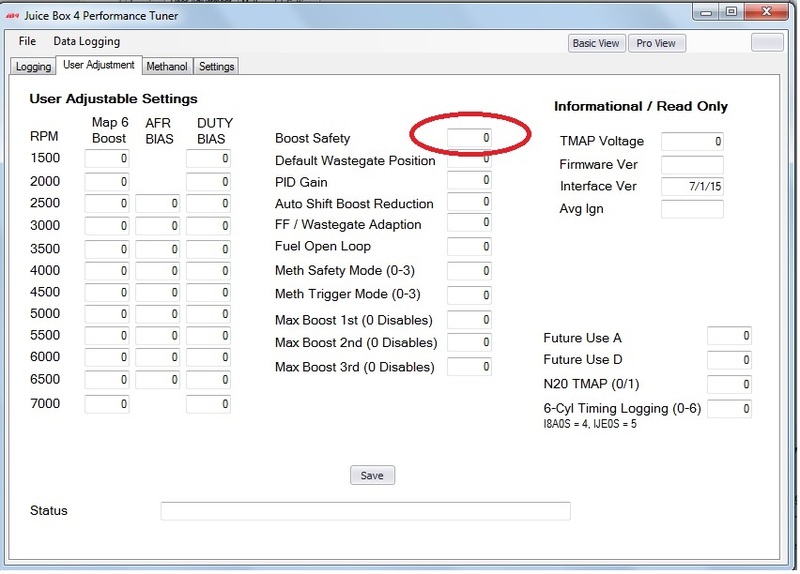The width and height of the screenshot is (800, 574).
Task: Click the blank button beside Pro View
Action: point(767,42)
